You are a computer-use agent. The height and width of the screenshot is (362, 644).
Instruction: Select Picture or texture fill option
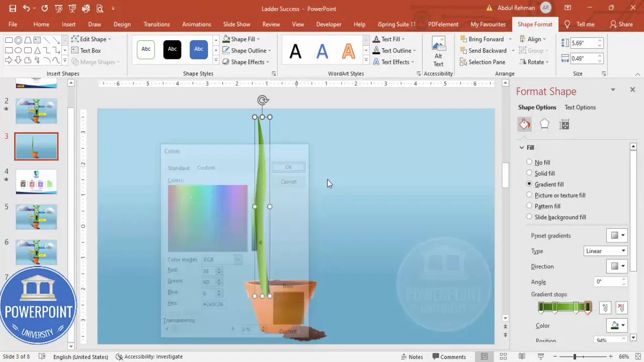tap(556, 195)
